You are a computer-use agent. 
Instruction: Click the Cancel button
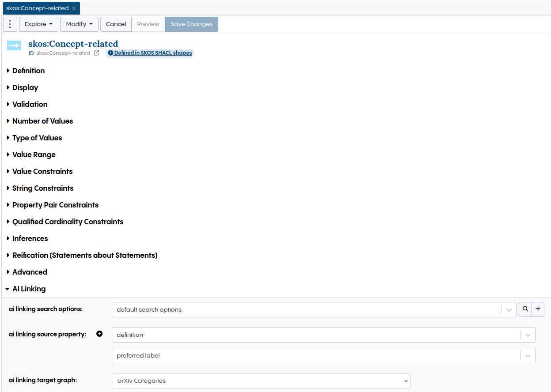point(116,24)
